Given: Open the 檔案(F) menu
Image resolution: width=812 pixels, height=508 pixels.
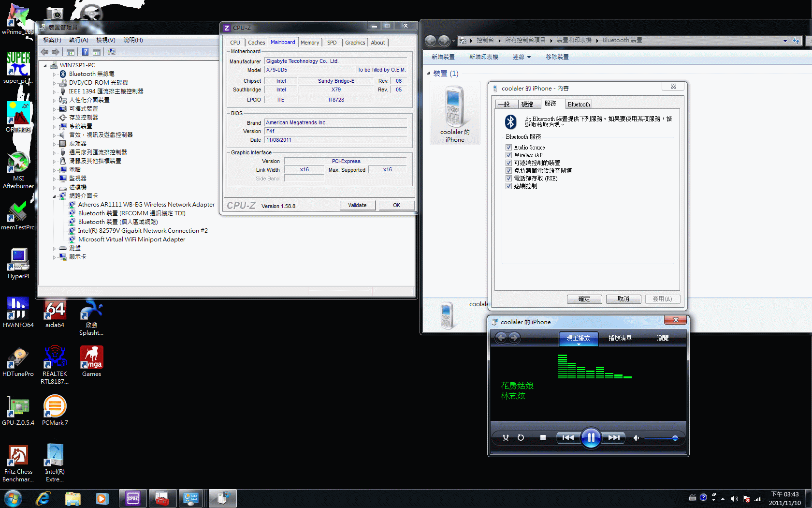Looking at the screenshot, I should point(52,40).
